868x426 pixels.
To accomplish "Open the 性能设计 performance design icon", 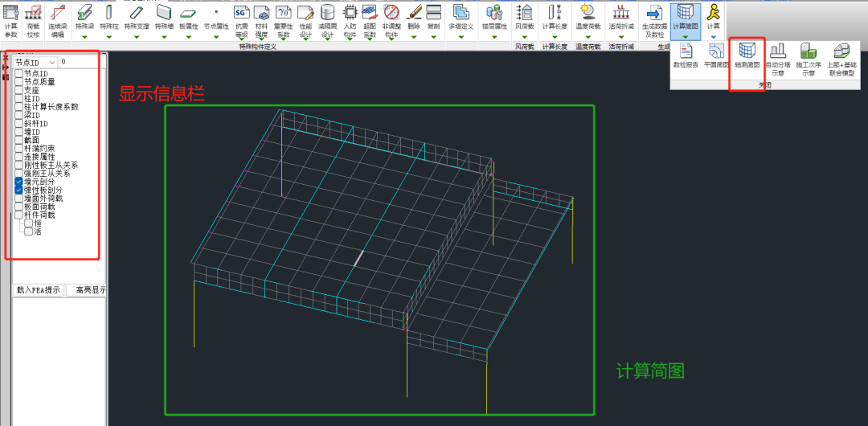I will point(305,12).
